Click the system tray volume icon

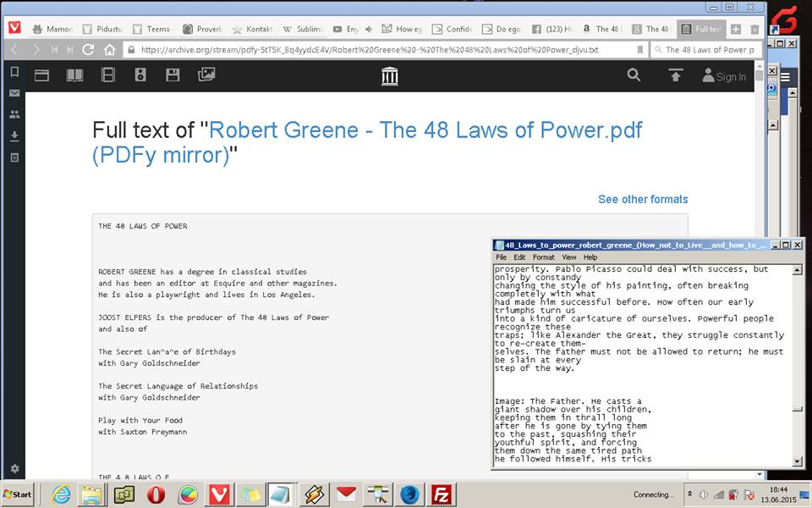coord(704,494)
